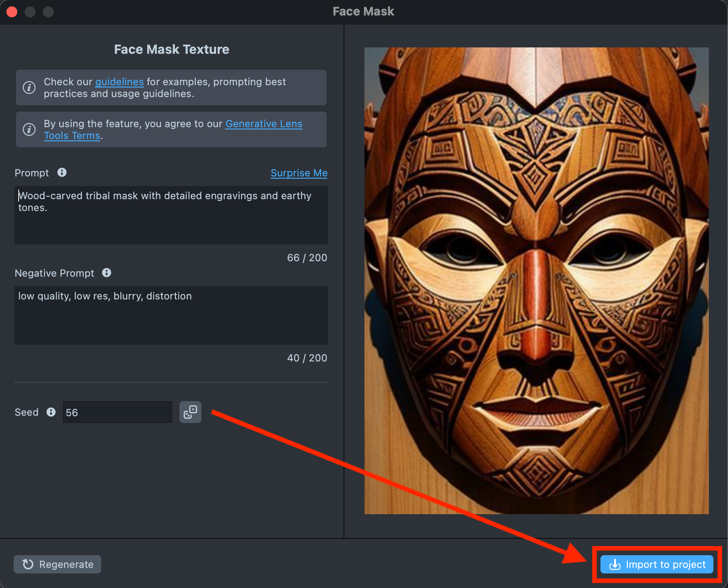Click the Regenerate button
Viewport: 728px width, 588px height.
57,564
